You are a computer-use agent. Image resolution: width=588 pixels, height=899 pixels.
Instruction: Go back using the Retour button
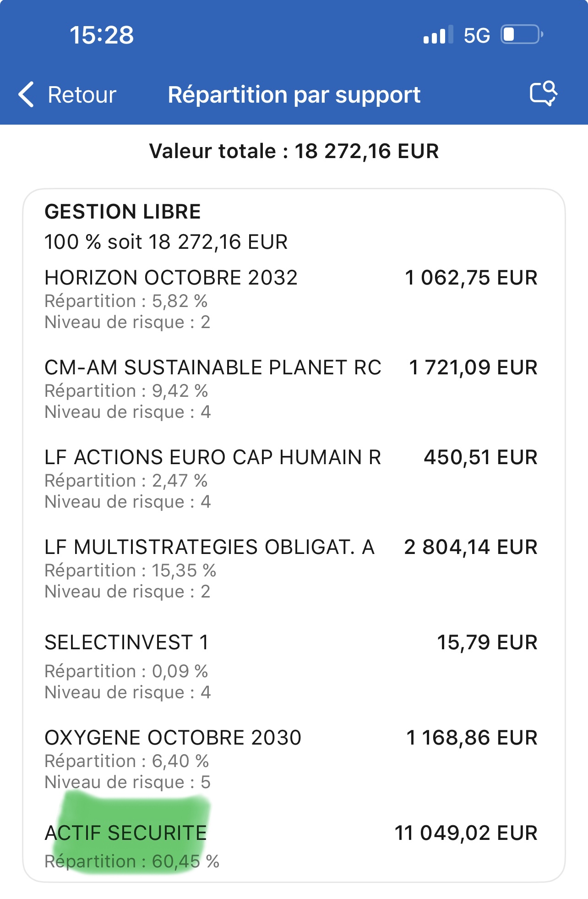(x=82, y=95)
